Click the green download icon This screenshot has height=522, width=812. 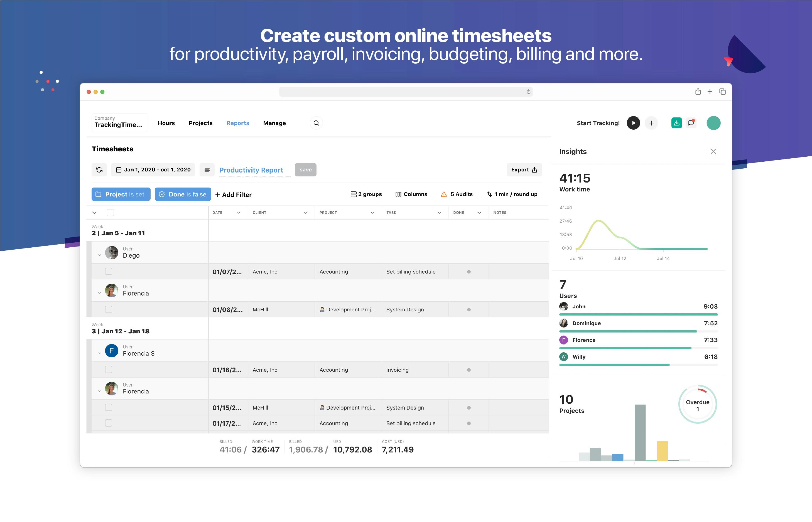click(x=676, y=123)
